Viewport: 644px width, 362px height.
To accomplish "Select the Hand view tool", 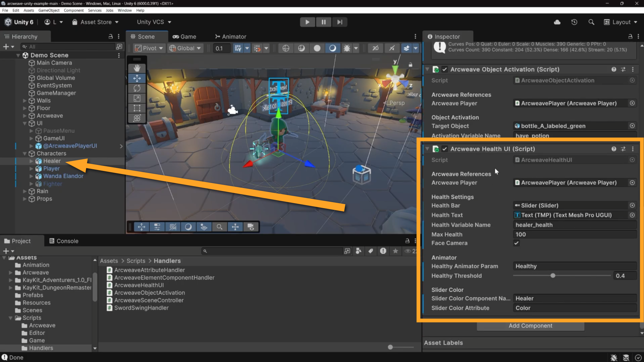I will click(137, 68).
